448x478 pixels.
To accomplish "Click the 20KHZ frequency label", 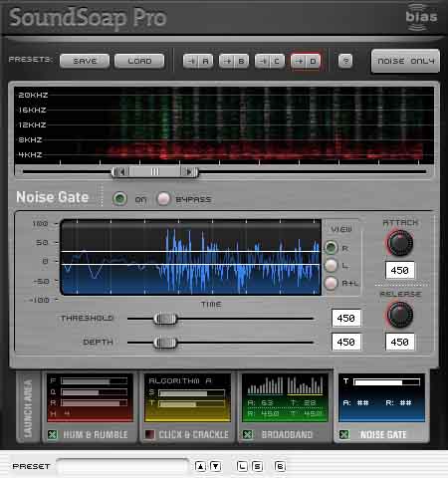I will [33, 95].
